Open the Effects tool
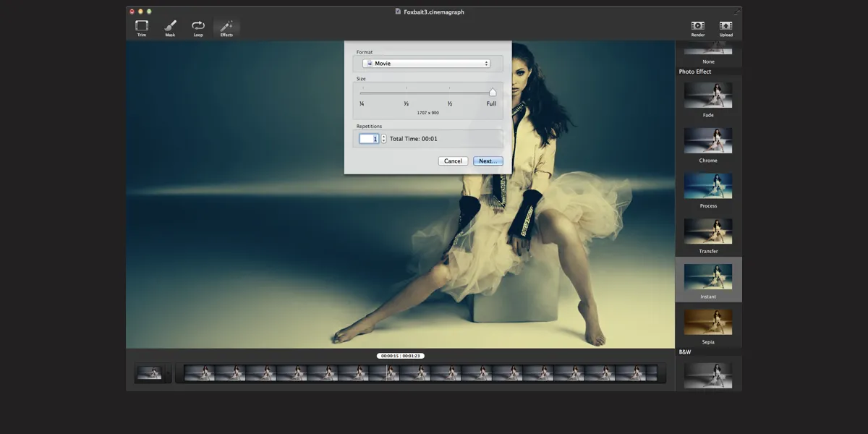Screen dimensions: 868x434 [x=226, y=28]
